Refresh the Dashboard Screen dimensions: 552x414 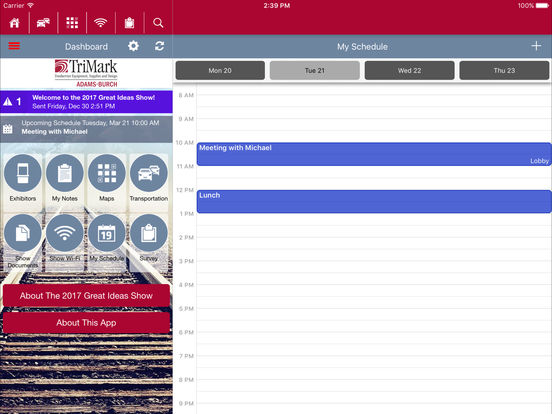click(159, 46)
